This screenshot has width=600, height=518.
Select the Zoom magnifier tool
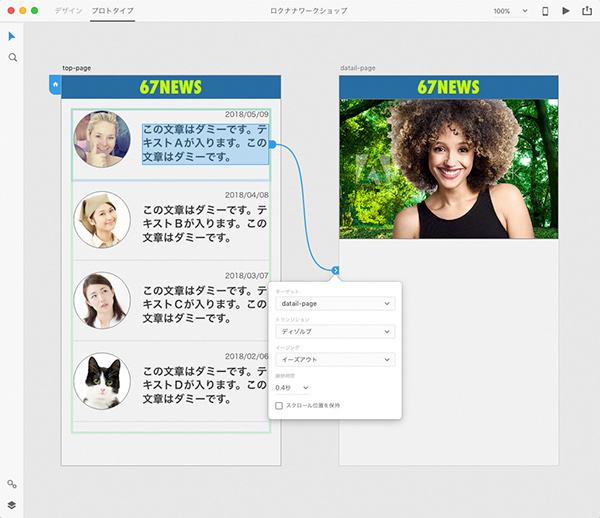click(12, 58)
